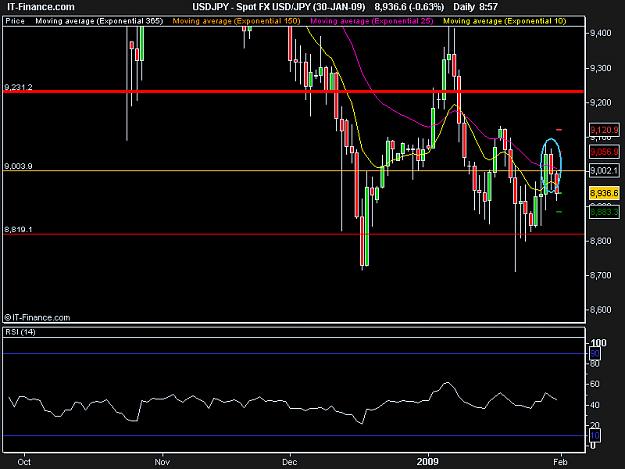Image resolution: width=625 pixels, height=469 pixels.
Task: Click the RSI 40 axis label
Action: coord(595,405)
